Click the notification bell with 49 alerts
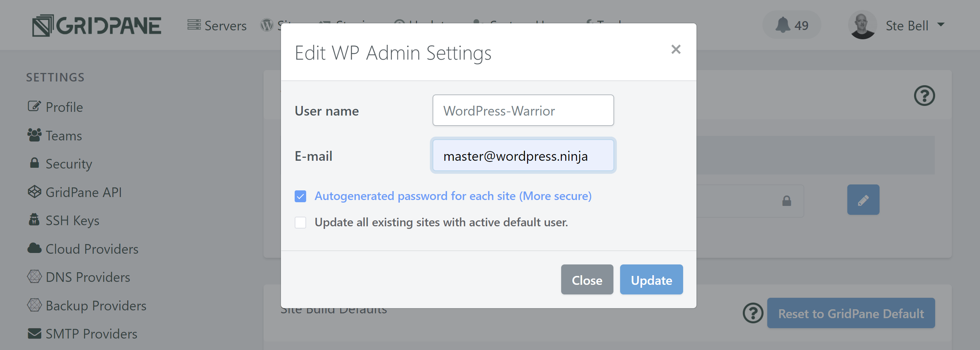 [791, 25]
